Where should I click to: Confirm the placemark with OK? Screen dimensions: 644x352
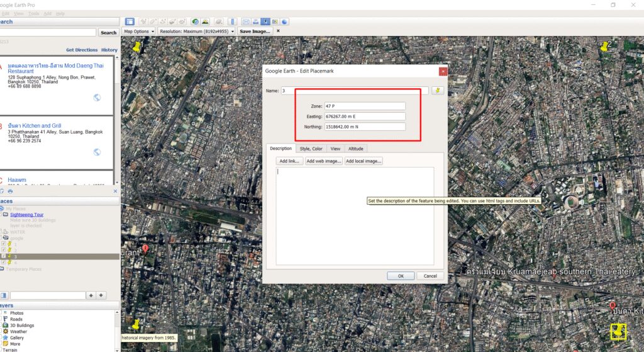[x=401, y=276]
